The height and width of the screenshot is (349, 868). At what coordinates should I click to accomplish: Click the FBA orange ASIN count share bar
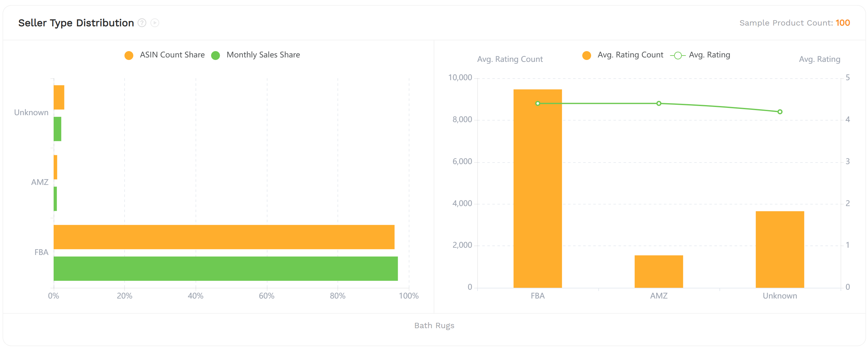224,237
